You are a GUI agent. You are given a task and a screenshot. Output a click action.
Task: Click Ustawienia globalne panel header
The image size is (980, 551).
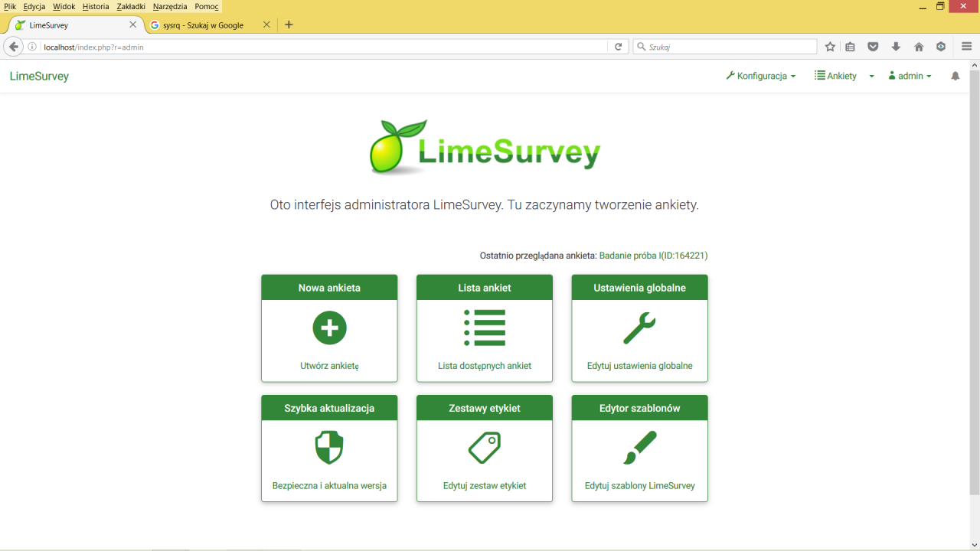pos(639,288)
